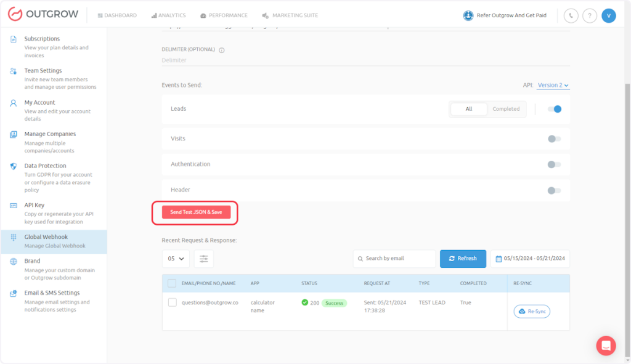Go to Marketing Suite menu

point(290,15)
